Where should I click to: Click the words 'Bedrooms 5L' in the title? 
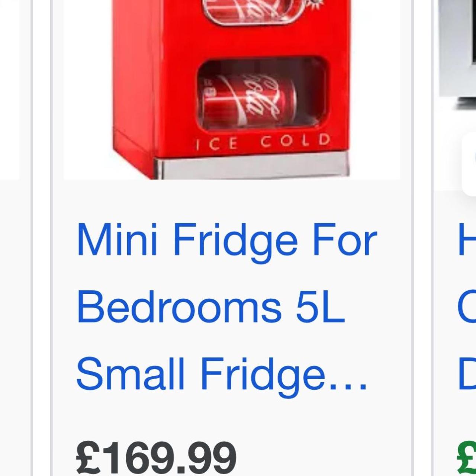click(x=211, y=308)
